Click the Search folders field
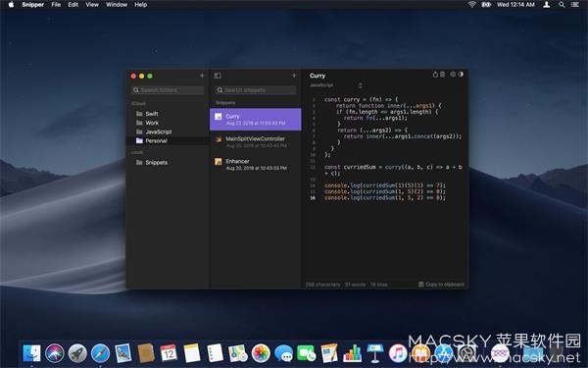 pyautogui.click(x=168, y=90)
